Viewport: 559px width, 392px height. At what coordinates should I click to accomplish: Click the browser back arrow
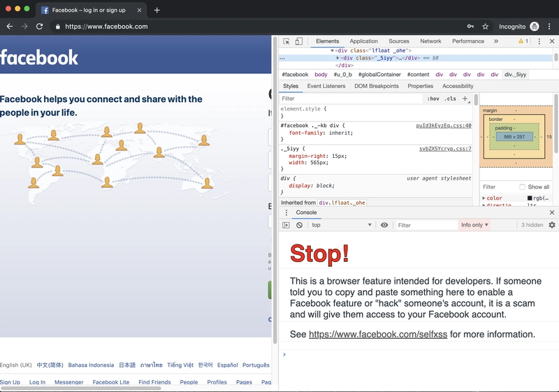click(10, 27)
